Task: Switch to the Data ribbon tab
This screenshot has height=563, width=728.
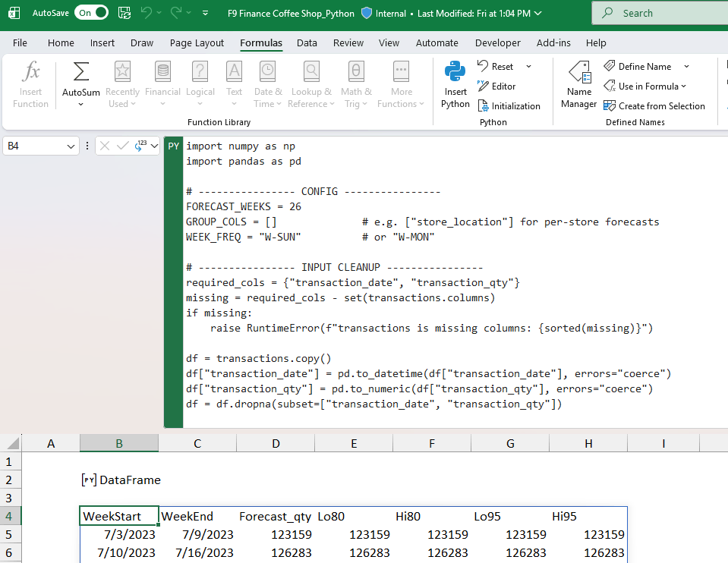Action: pyautogui.click(x=307, y=42)
